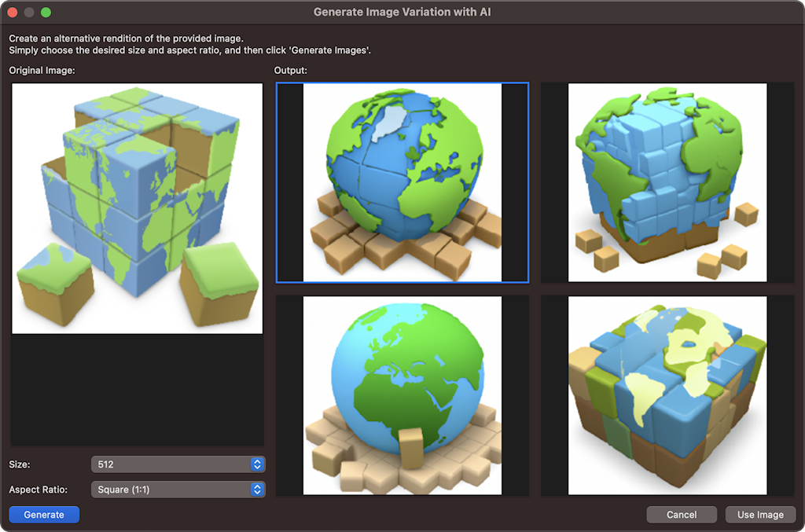Click the Size dropdown's blue chevron arrows
Image resolution: width=805 pixels, height=532 pixels.
(x=257, y=464)
